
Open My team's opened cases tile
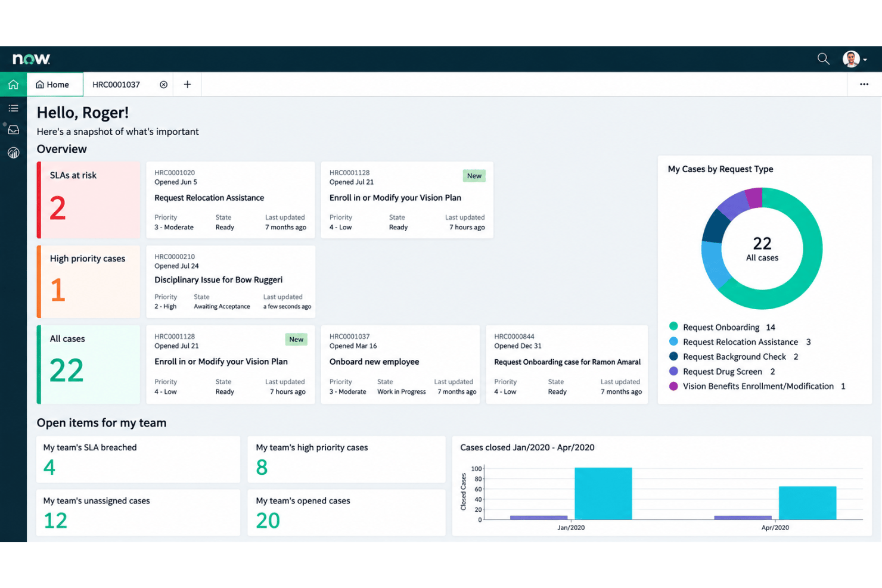(346, 512)
